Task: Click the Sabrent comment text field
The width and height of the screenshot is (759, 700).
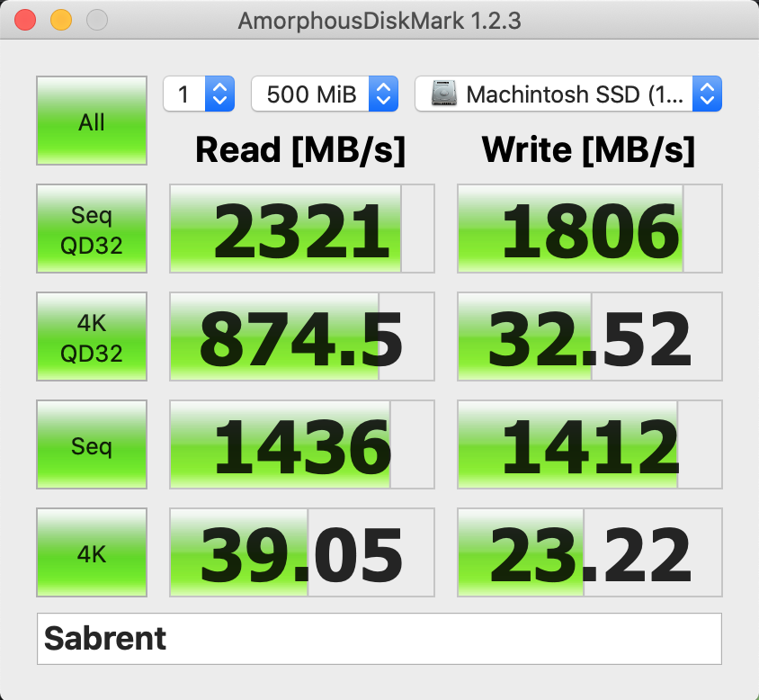Action: [x=379, y=639]
